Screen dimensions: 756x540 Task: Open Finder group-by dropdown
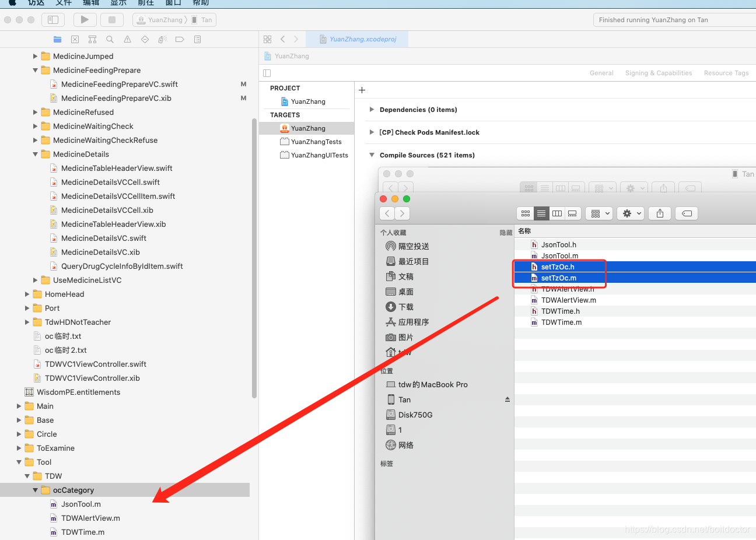point(600,213)
